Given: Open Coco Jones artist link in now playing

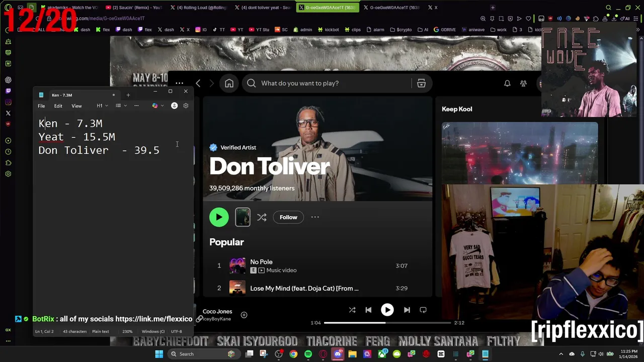Looking at the screenshot, I should point(217,312).
